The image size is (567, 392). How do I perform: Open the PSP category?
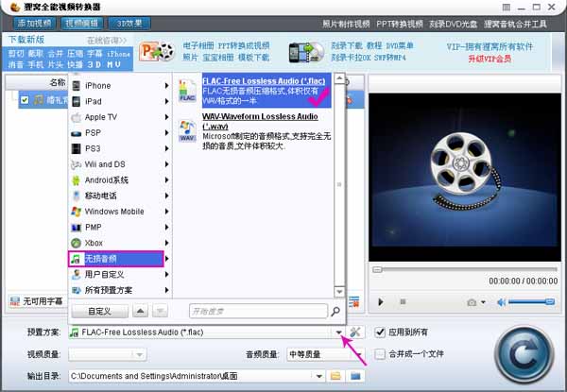tap(120, 133)
